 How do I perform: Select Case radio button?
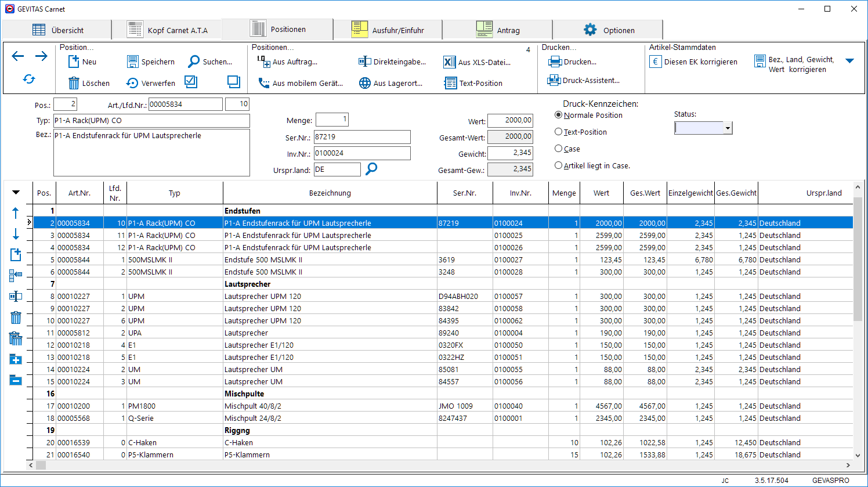pos(558,149)
